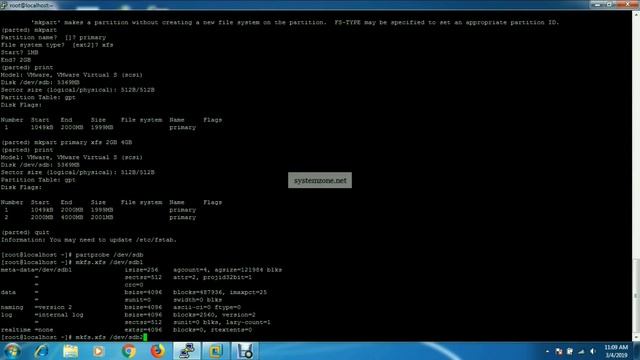The height and width of the screenshot is (360, 640).
Task: Switch to the VMware Workstation taskbar icon
Action: click(216, 351)
